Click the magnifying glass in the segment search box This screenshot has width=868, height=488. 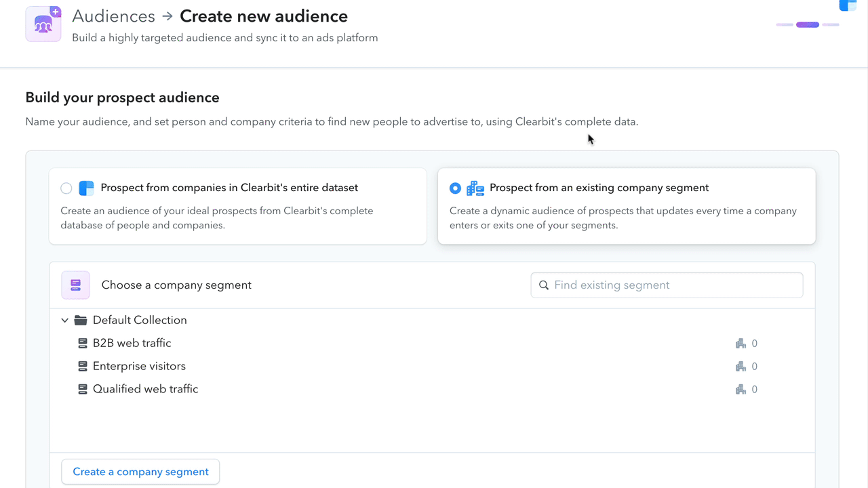pos(544,285)
